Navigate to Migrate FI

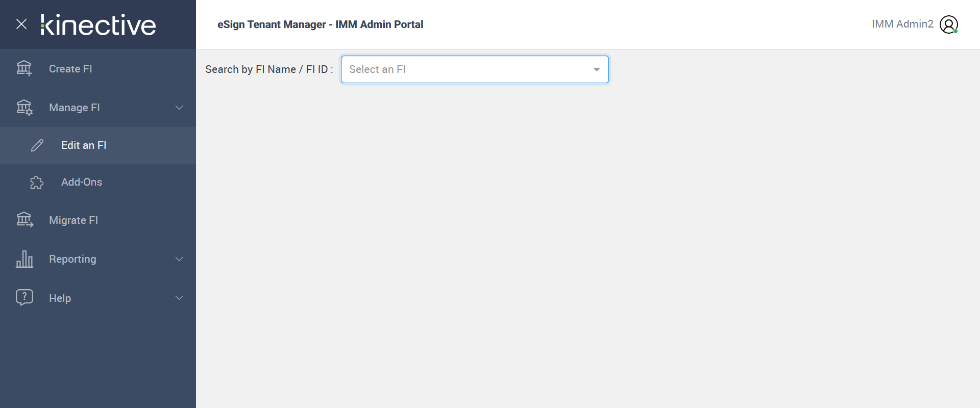pyautogui.click(x=98, y=220)
